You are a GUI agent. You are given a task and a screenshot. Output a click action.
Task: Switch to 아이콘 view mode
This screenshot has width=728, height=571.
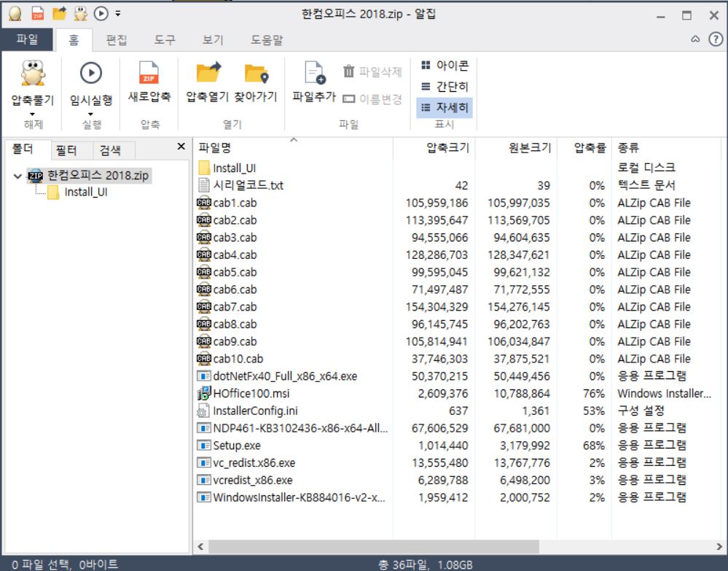click(x=445, y=66)
